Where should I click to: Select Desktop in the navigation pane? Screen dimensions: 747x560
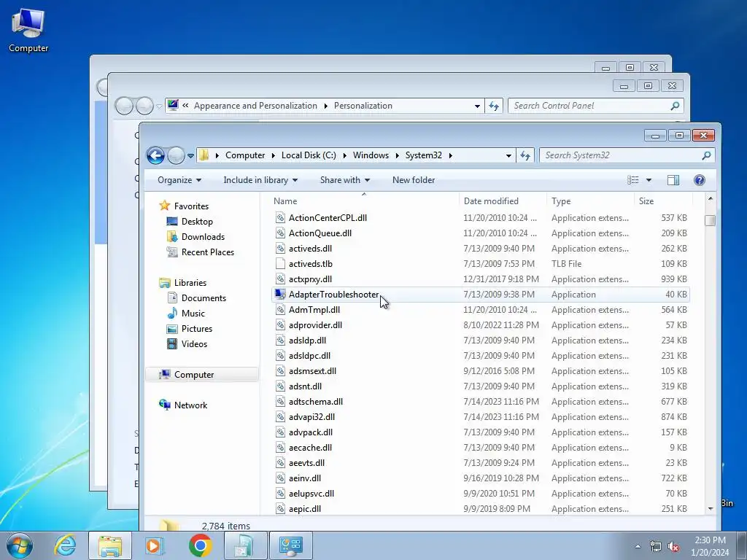(x=197, y=222)
